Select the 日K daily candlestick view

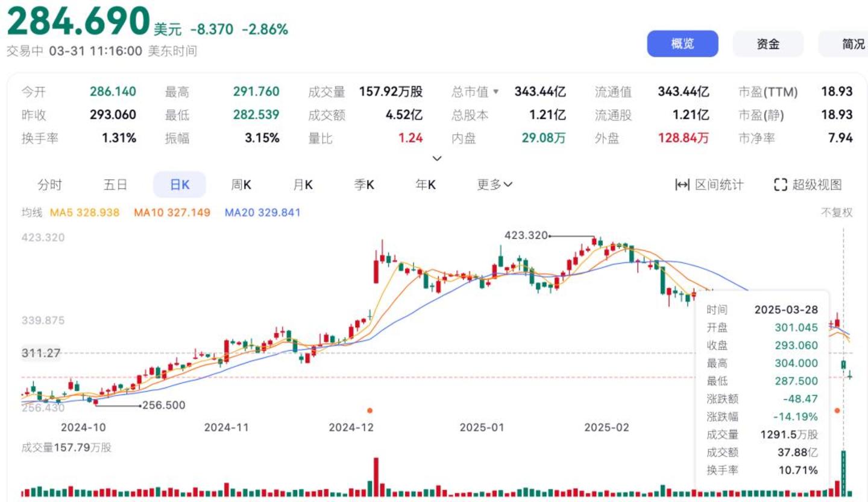pyautogui.click(x=180, y=185)
